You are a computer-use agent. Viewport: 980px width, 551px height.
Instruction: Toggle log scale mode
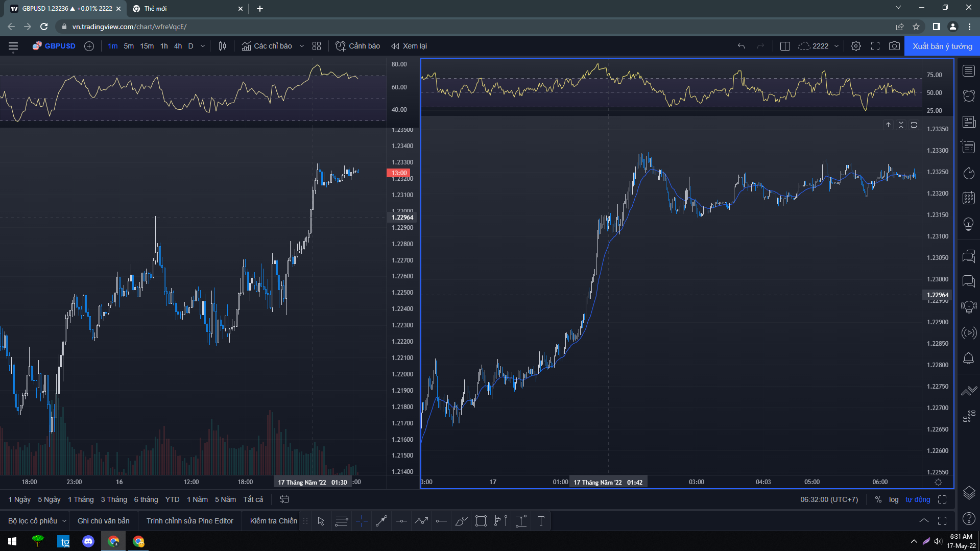893,499
